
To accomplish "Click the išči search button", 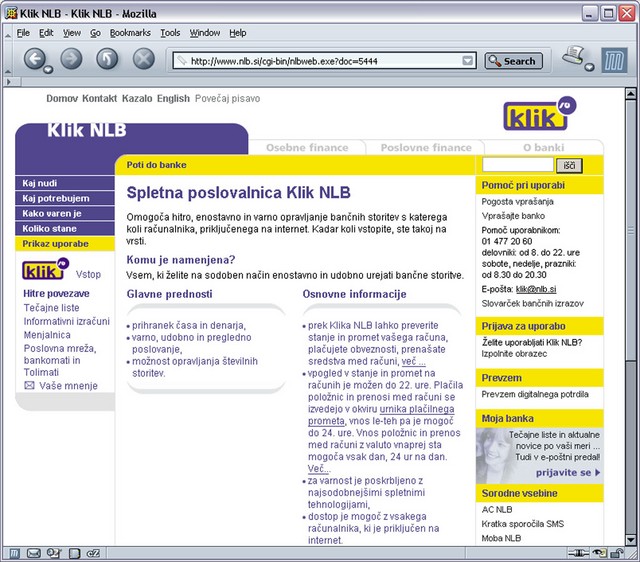I will tap(569, 165).
